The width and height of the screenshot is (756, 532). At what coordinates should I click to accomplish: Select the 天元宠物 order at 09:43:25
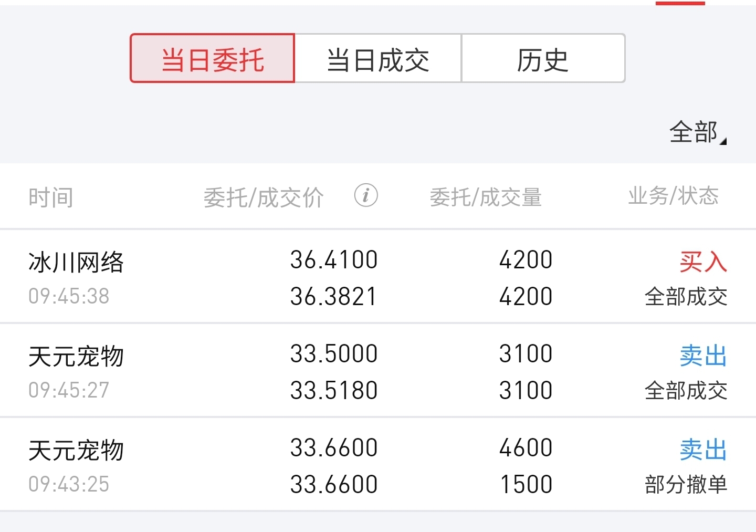378,465
